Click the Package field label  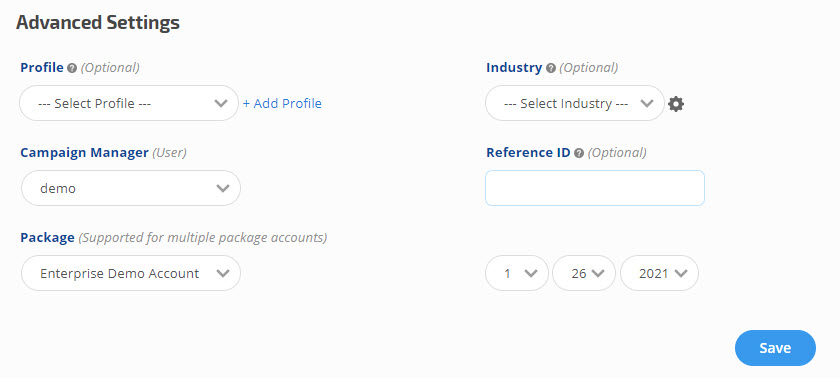(47, 238)
